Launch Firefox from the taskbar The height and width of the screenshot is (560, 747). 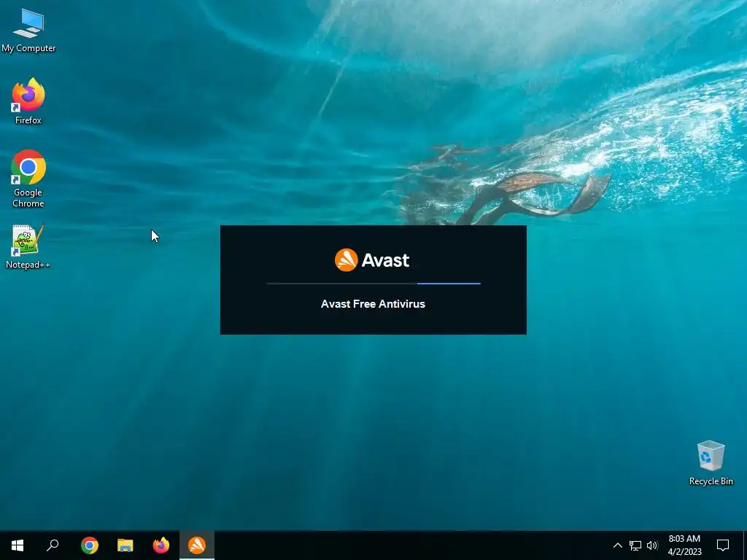coord(161,545)
